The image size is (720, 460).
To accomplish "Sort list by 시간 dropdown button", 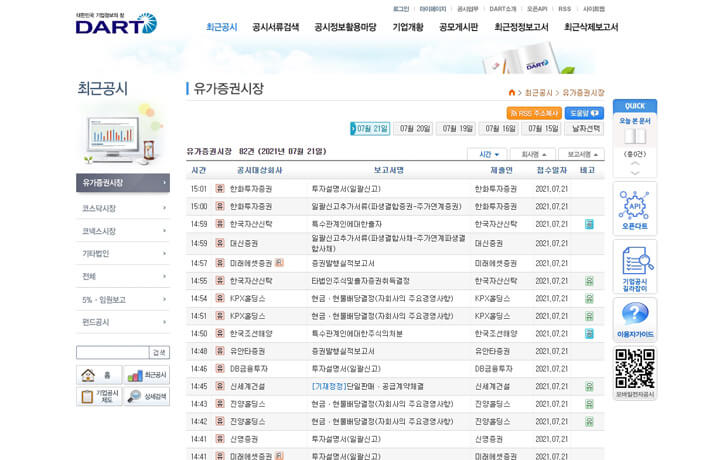I will (x=486, y=154).
